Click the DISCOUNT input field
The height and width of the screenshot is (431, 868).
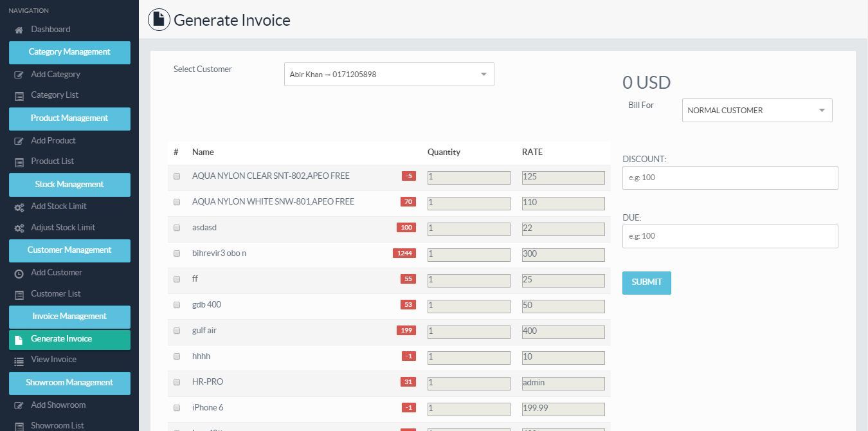[x=730, y=178]
